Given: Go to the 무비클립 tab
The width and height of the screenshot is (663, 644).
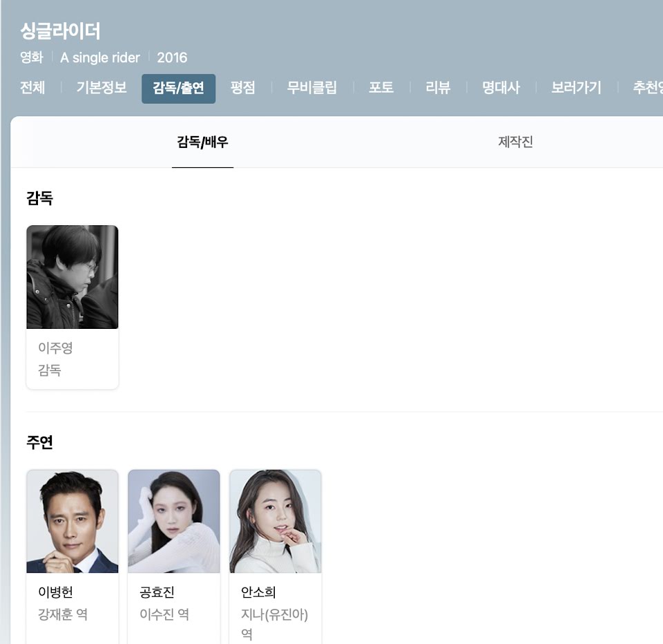Looking at the screenshot, I should (x=311, y=88).
